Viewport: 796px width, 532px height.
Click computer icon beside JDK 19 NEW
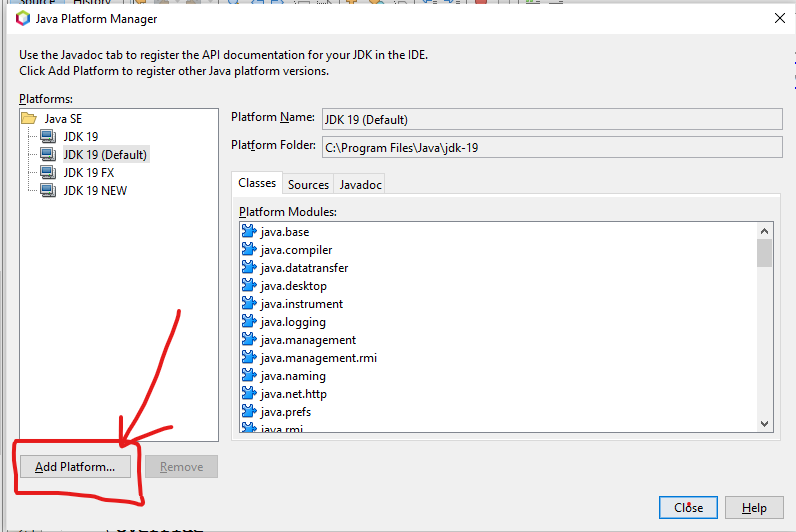(x=48, y=191)
